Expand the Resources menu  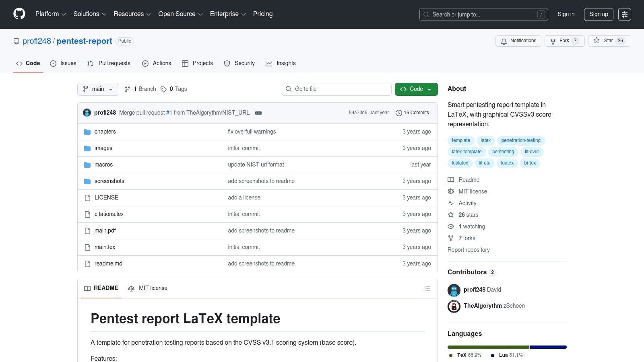coord(132,14)
